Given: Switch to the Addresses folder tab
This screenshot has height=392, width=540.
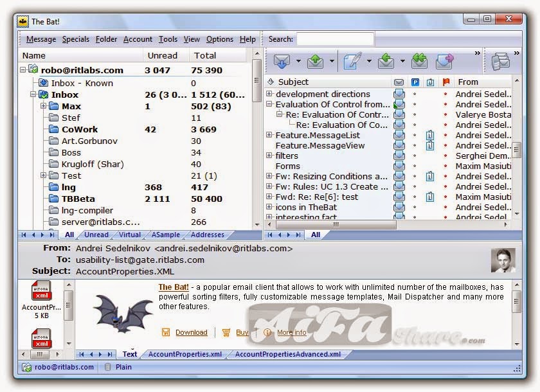Looking at the screenshot, I should (208, 235).
